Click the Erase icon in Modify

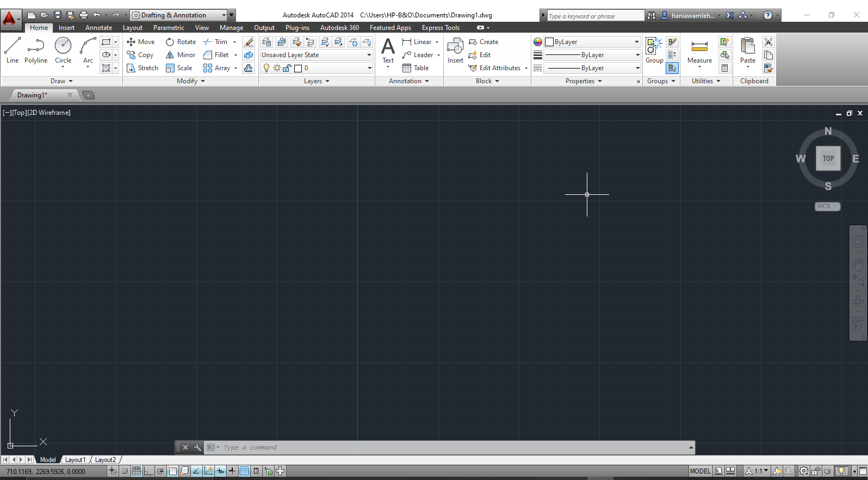[249, 42]
